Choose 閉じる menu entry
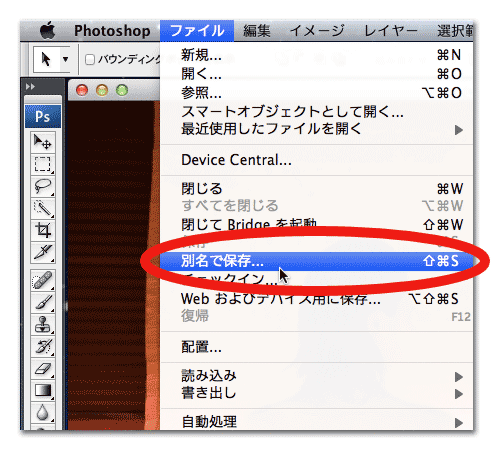This screenshot has height=450, width=493. click(x=316, y=189)
